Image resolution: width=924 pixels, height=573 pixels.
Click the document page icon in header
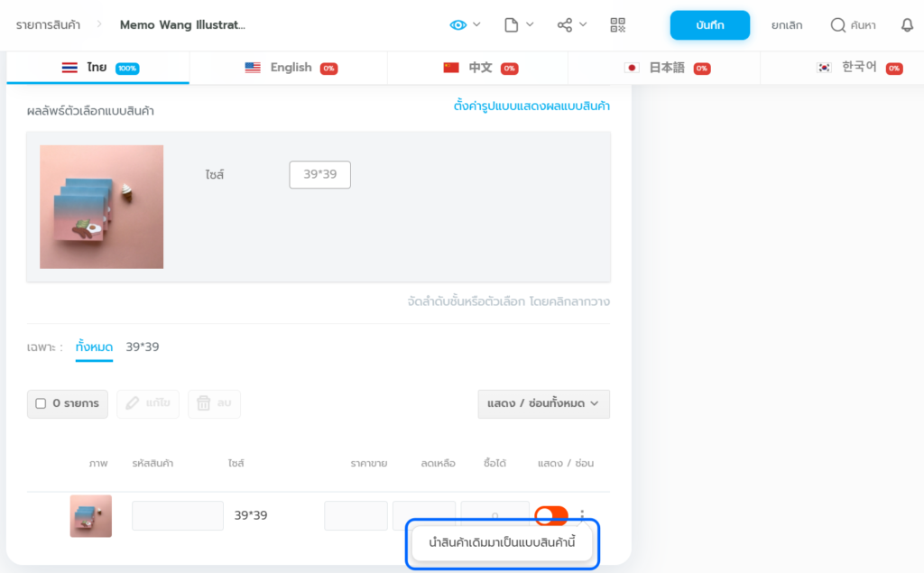[x=512, y=25]
